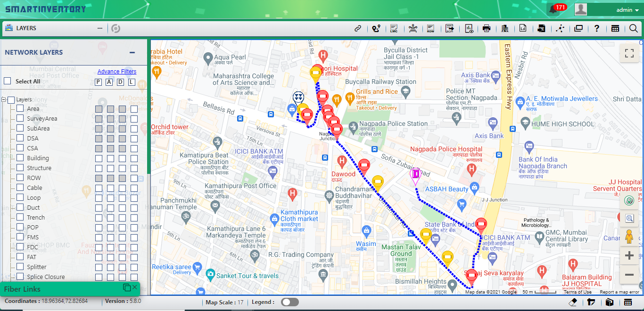
Task: Click the splitter network toolbar icon
Action: [x=413, y=29]
